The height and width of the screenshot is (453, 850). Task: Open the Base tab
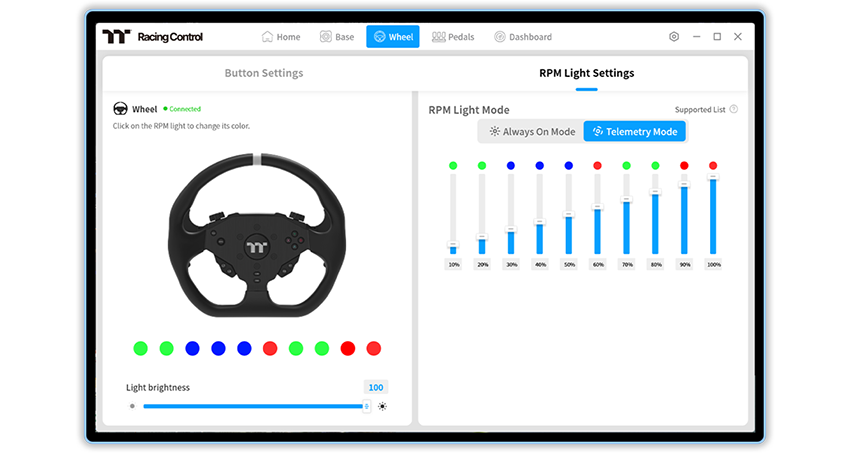pyautogui.click(x=337, y=37)
